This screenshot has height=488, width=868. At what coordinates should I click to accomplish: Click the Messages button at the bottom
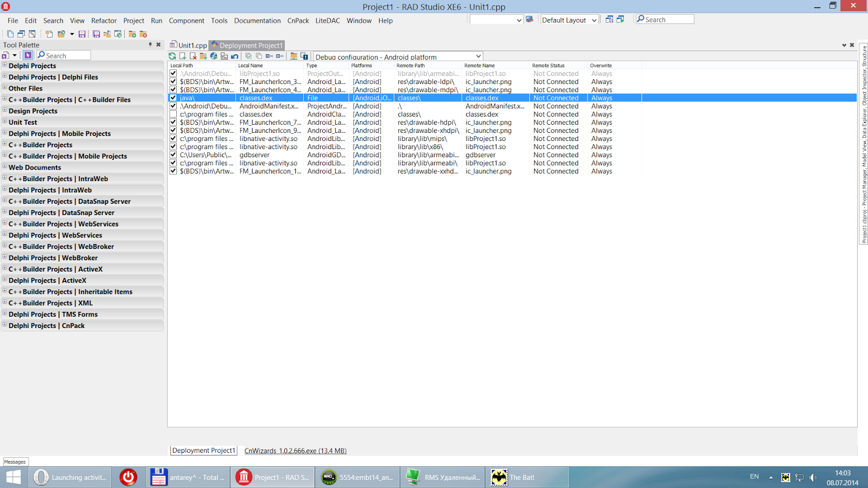tap(15, 462)
